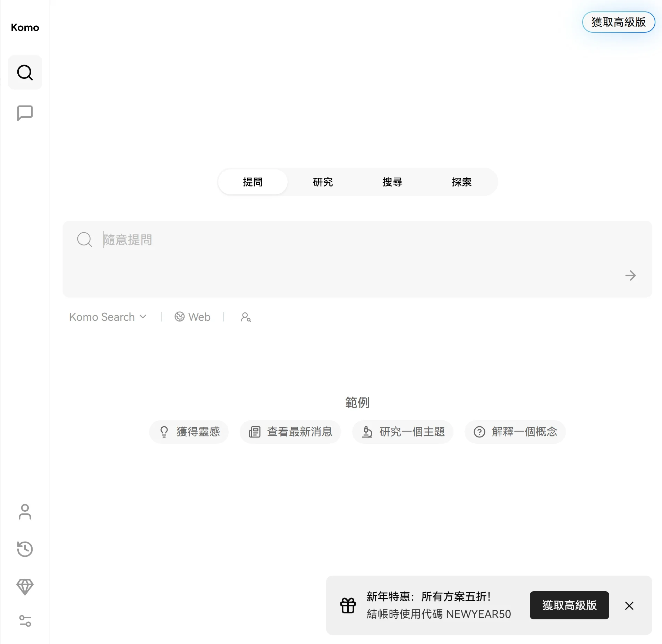Click the diamond premium icon in sidebar
662x644 pixels.
tap(25, 586)
